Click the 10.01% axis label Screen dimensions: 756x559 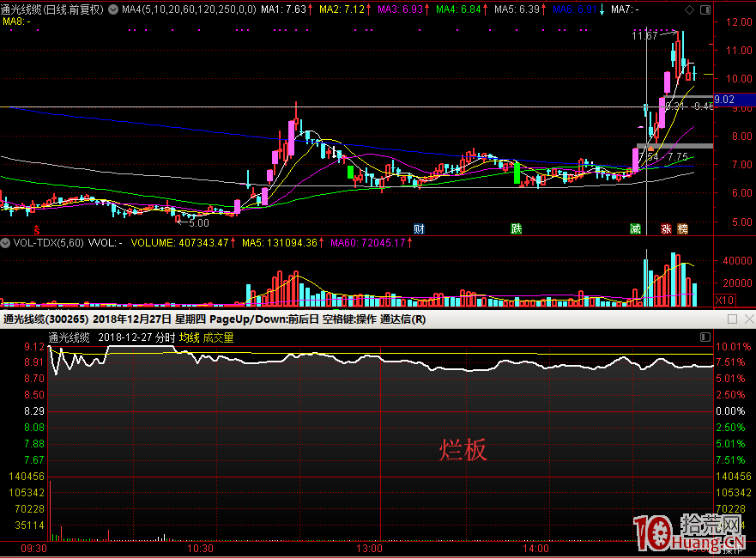click(x=734, y=347)
